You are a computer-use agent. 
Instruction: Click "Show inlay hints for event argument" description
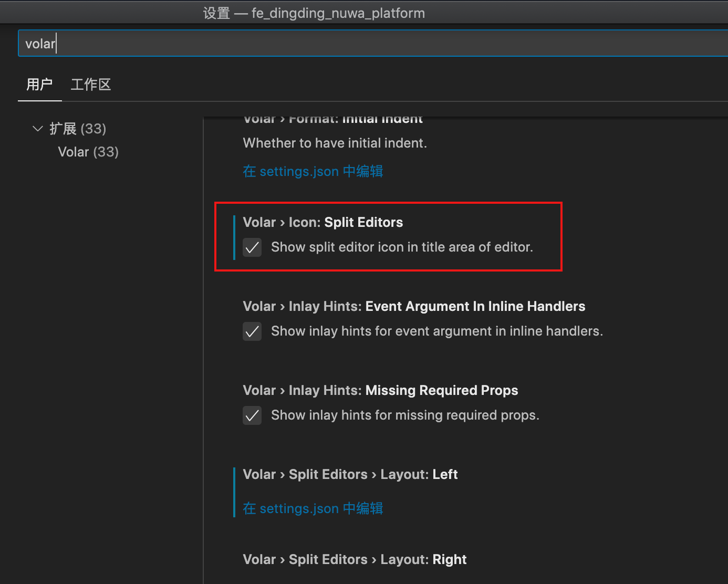click(x=437, y=331)
